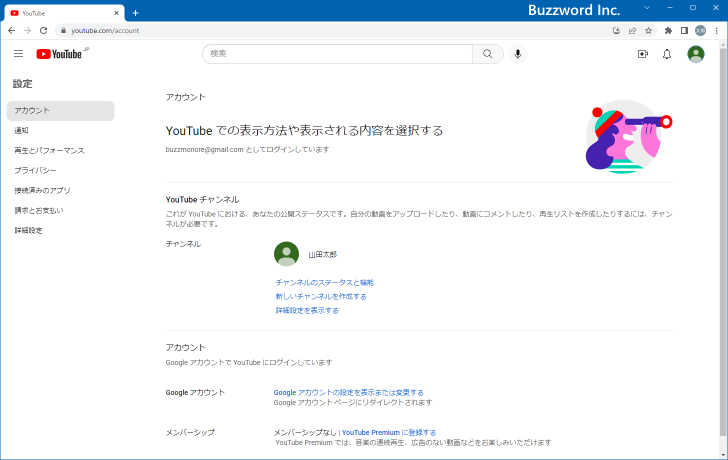Toggle the Chrome side panel icon
The width and height of the screenshot is (728, 460).
tap(684, 31)
